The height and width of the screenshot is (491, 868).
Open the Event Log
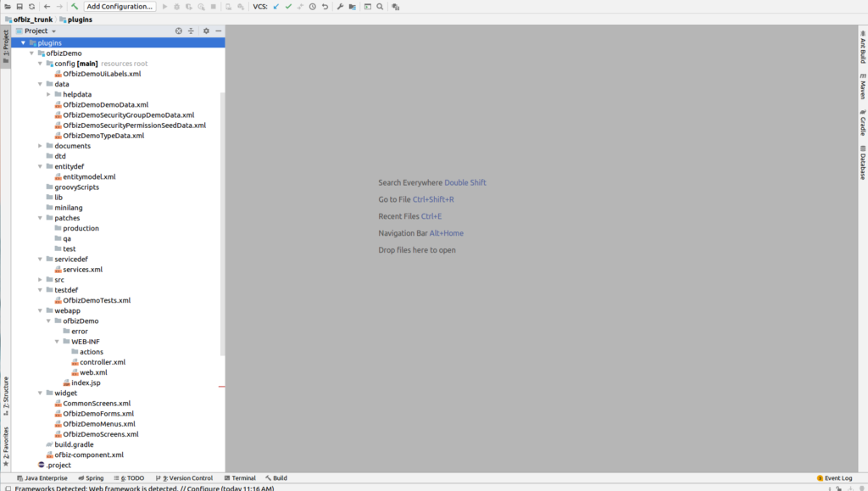coord(834,478)
